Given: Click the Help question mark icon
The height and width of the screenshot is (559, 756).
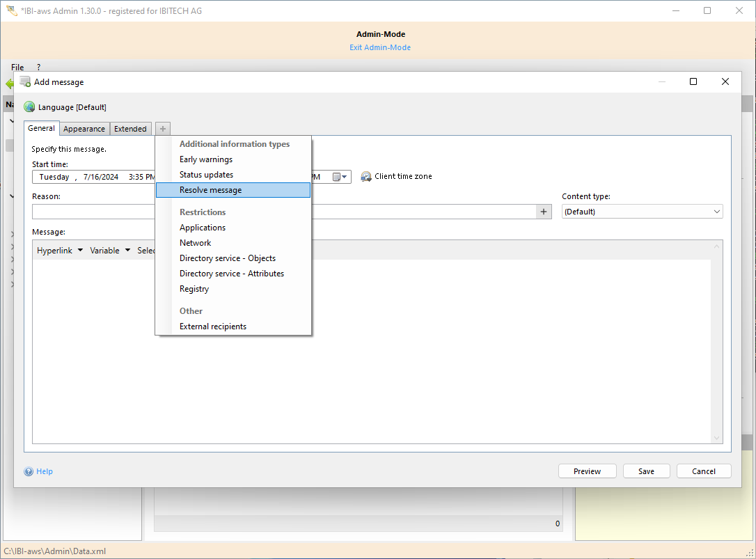Looking at the screenshot, I should click(x=29, y=471).
